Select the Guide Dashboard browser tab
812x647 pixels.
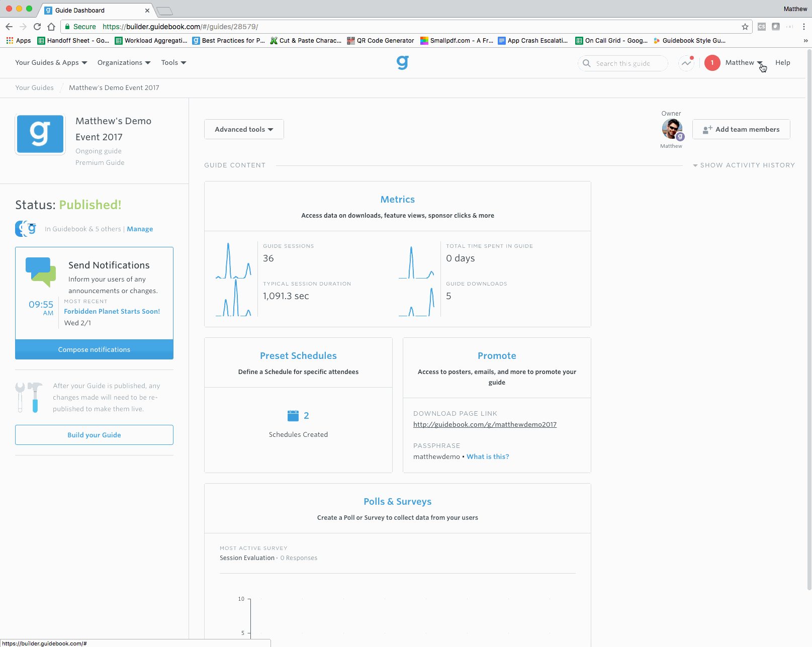tap(96, 10)
